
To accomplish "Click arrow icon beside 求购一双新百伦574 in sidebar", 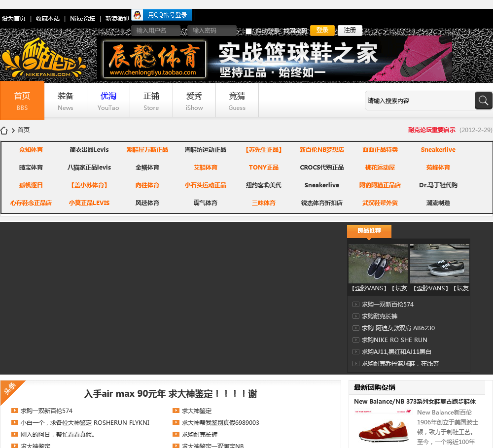I will (x=355, y=304).
